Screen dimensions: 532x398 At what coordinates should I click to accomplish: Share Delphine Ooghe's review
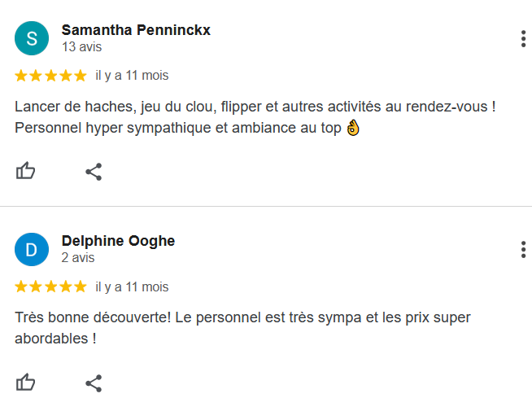click(94, 383)
